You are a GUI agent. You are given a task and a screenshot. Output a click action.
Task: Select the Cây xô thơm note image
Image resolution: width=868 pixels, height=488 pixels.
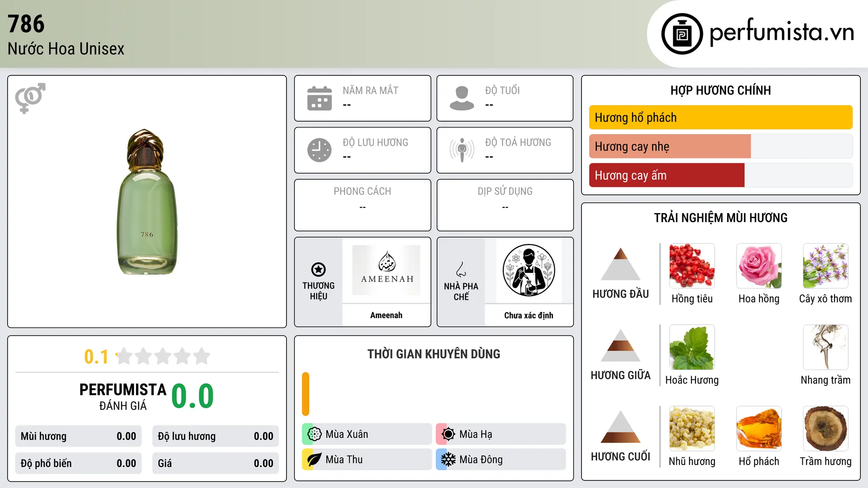click(x=826, y=266)
